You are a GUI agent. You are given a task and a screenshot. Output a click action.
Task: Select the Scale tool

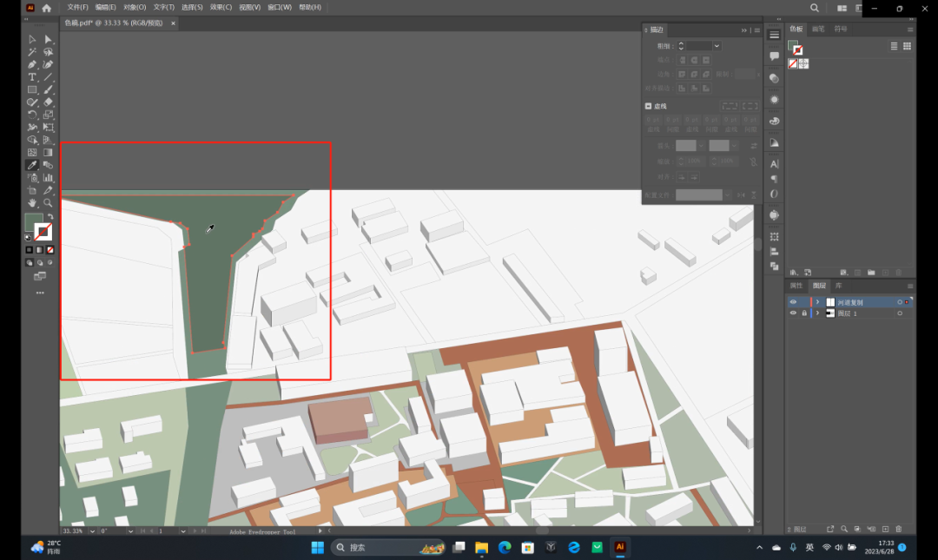(x=49, y=115)
